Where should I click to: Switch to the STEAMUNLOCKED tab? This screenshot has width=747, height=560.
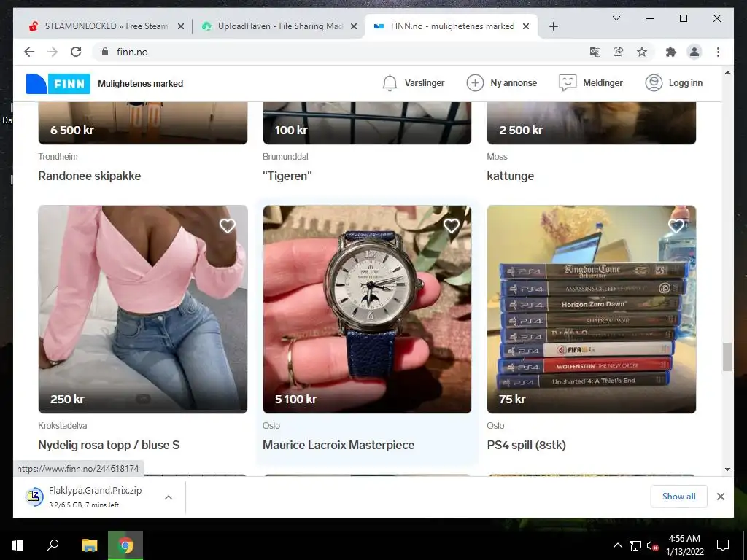point(106,26)
